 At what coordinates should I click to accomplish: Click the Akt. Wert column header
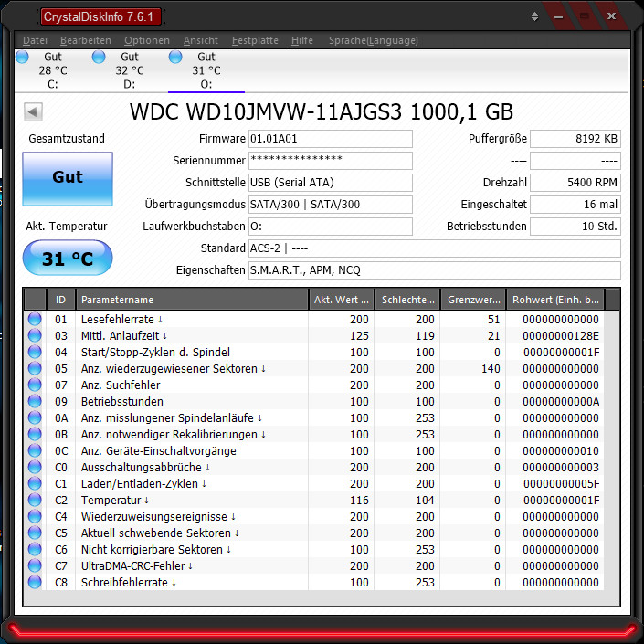[x=342, y=300]
